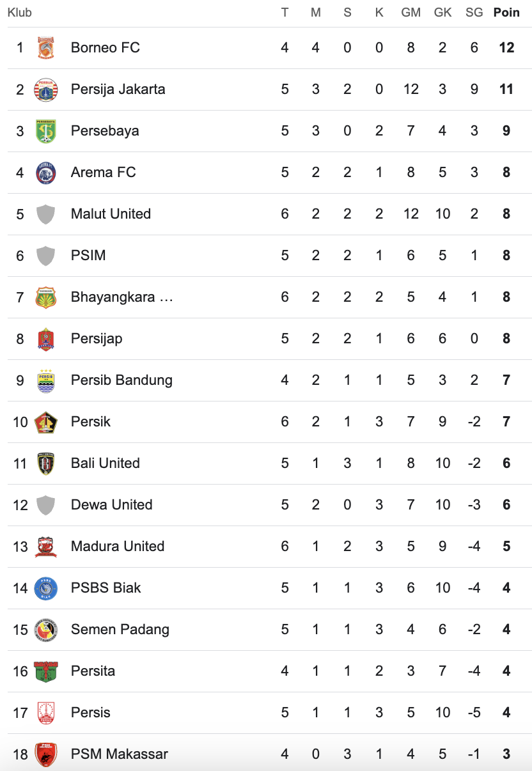Click the Semen Padang crest

[45, 630]
